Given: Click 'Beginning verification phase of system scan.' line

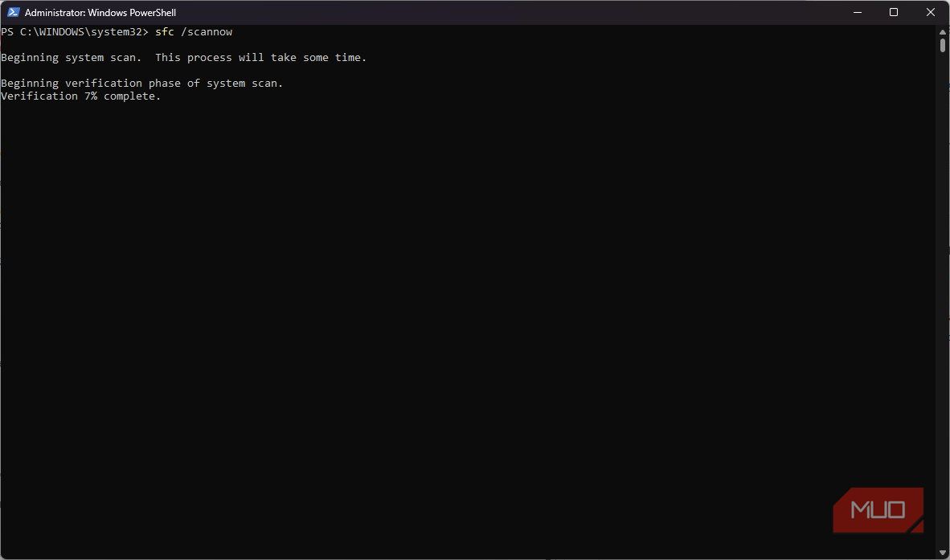Looking at the screenshot, I should [142, 83].
